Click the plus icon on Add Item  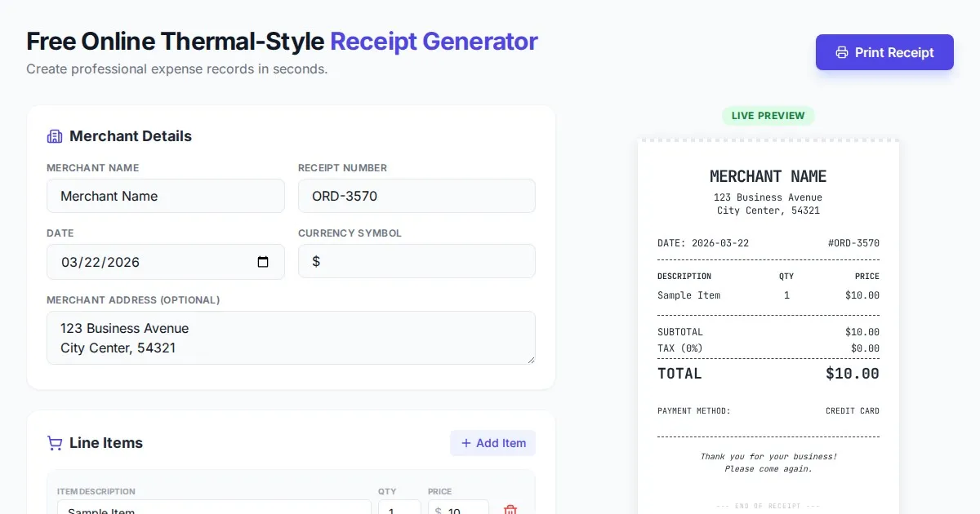pos(466,443)
